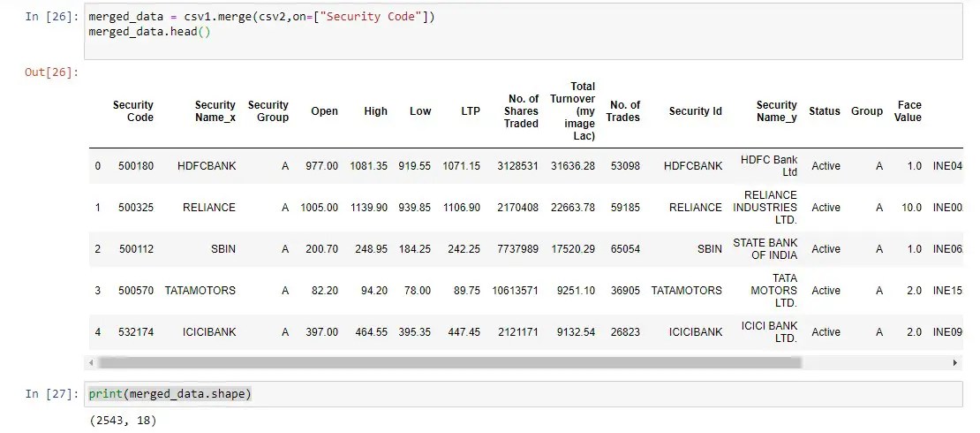The height and width of the screenshot is (433, 980).
Task: Click the Status column header
Action: click(x=825, y=110)
